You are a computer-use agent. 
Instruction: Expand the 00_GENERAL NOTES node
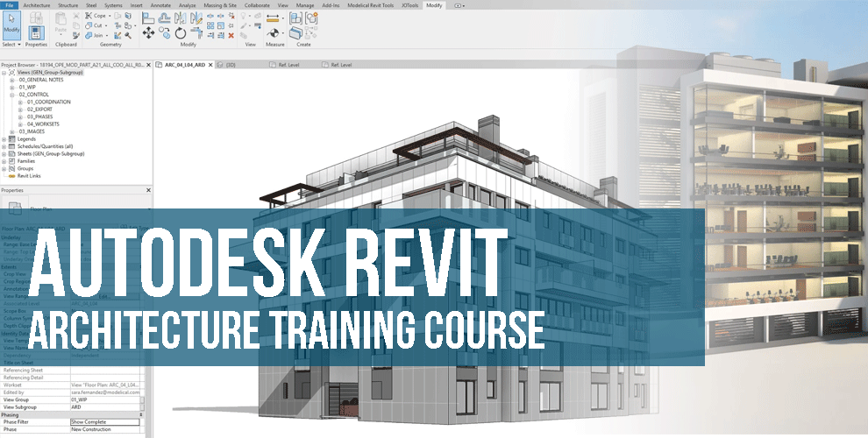[12, 80]
